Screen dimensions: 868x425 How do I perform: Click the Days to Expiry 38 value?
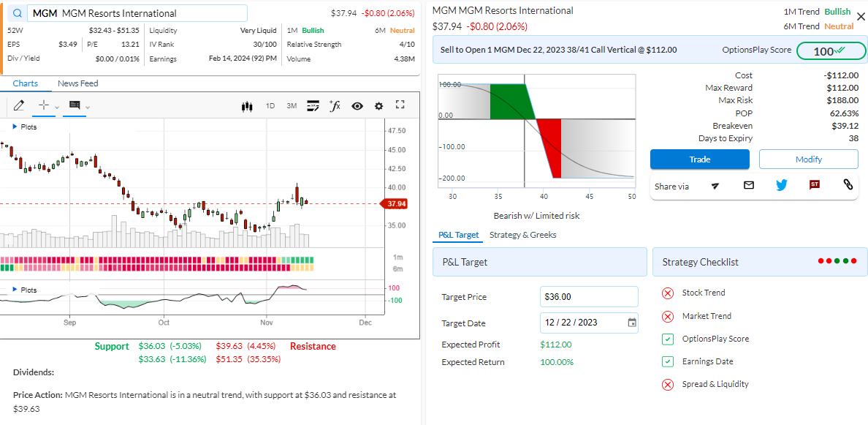click(853, 138)
